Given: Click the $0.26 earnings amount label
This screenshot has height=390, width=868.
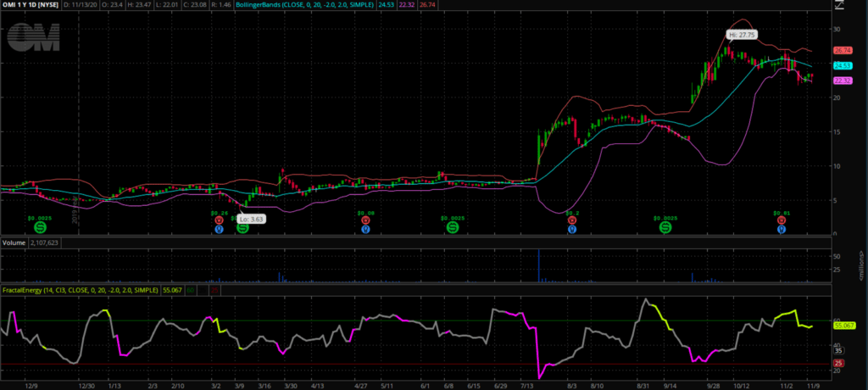Looking at the screenshot, I should (220, 212).
